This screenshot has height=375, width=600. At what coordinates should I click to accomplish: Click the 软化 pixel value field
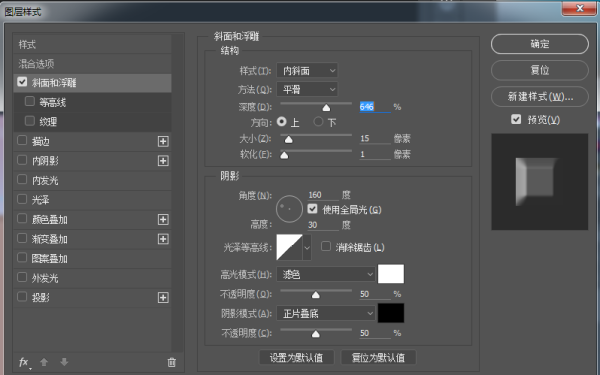click(375, 154)
